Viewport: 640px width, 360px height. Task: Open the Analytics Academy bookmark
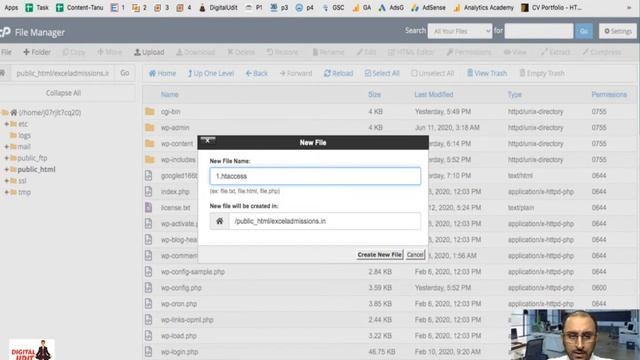(x=483, y=8)
